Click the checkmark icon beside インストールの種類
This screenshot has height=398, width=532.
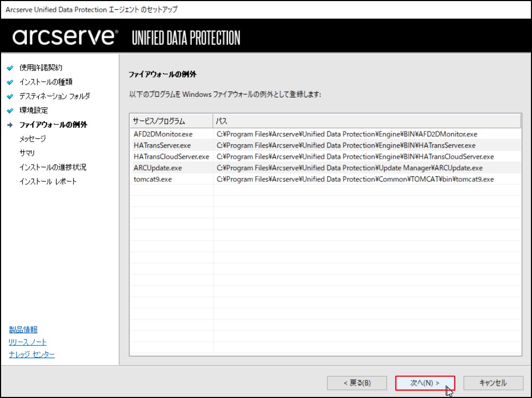10,82
